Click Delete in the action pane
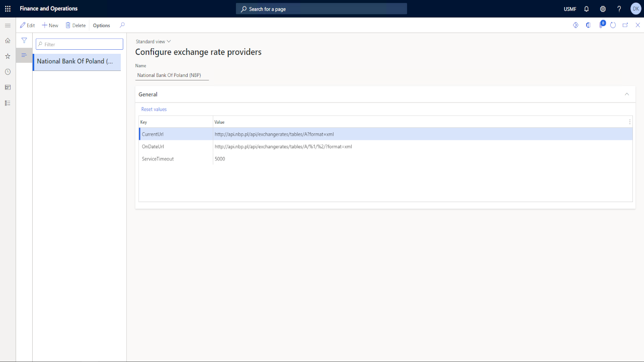The image size is (644, 362). [x=75, y=25]
